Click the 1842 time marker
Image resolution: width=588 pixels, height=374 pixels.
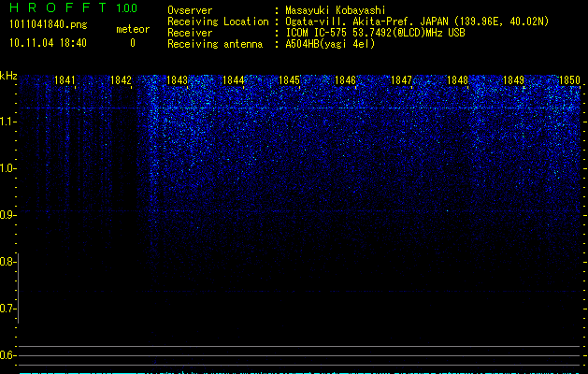click(x=122, y=80)
